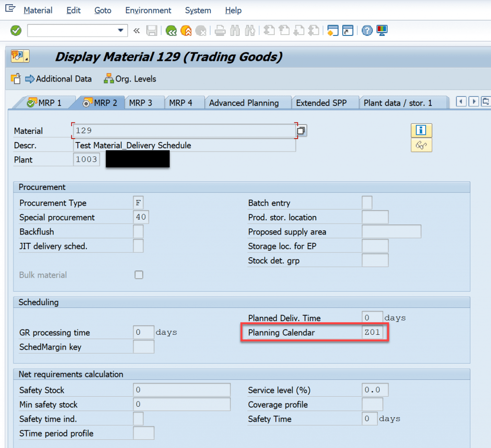Screen dimensions: 491x448
Task: Click the blue information icon button
Action: click(421, 130)
